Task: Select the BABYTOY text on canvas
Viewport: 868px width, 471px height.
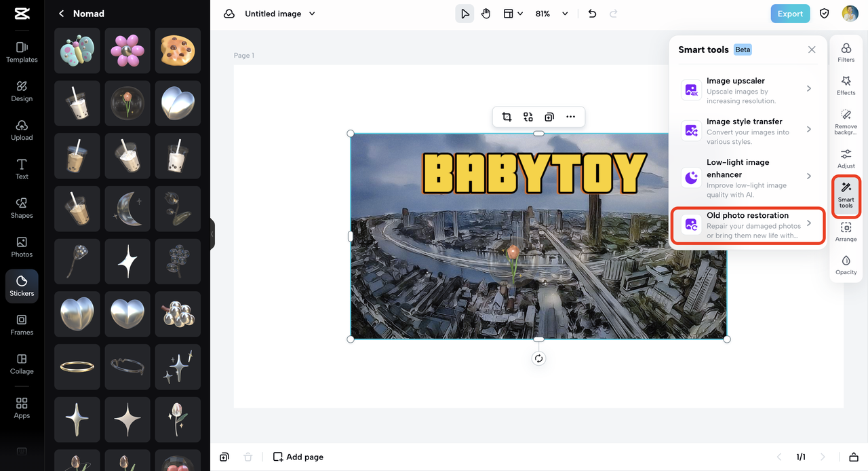Action: pyautogui.click(x=534, y=174)
